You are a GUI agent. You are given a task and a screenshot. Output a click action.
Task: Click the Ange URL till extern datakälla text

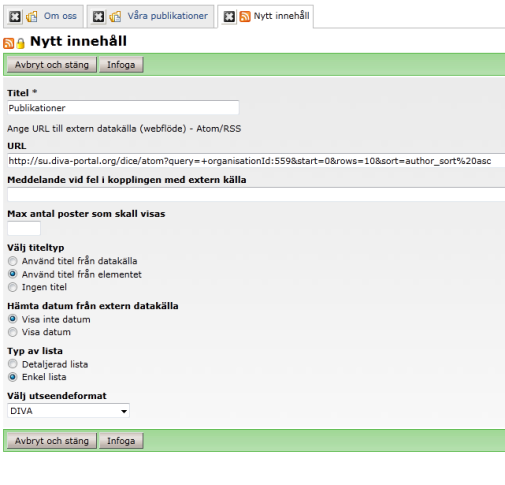(124, 129)
